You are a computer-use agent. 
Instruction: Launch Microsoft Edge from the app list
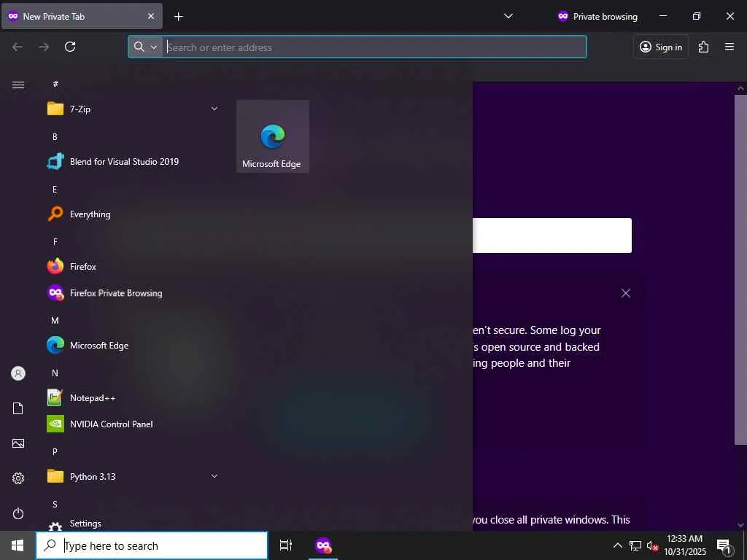tap(133, 345)
